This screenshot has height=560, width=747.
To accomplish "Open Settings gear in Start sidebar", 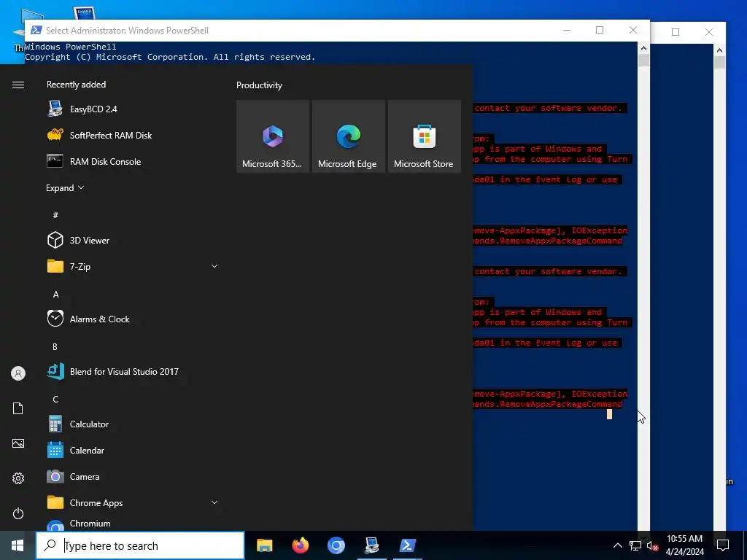I will point(18,478).
